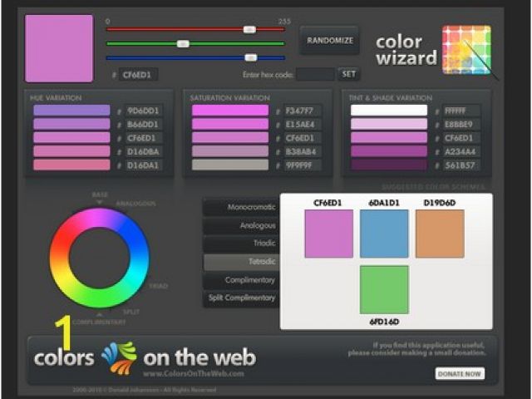Click the color wizard palette logo icon
The width and height of the screenshot is (532, 399).
coord(467,50)
